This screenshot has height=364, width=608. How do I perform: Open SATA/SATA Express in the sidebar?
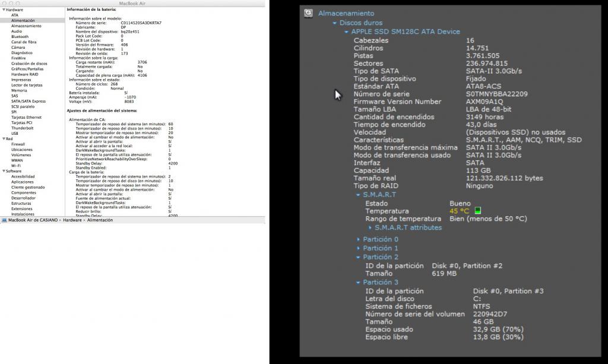28,102
